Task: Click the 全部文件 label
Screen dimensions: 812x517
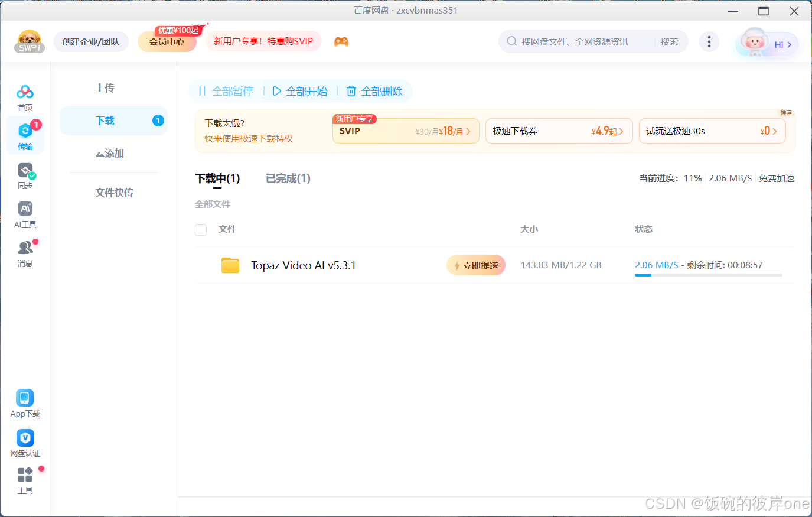Action: tap(213, 204)
